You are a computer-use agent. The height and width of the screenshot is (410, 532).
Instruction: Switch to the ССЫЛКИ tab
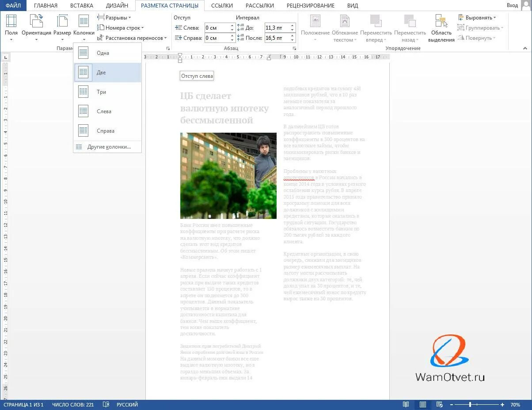[222, 5]
